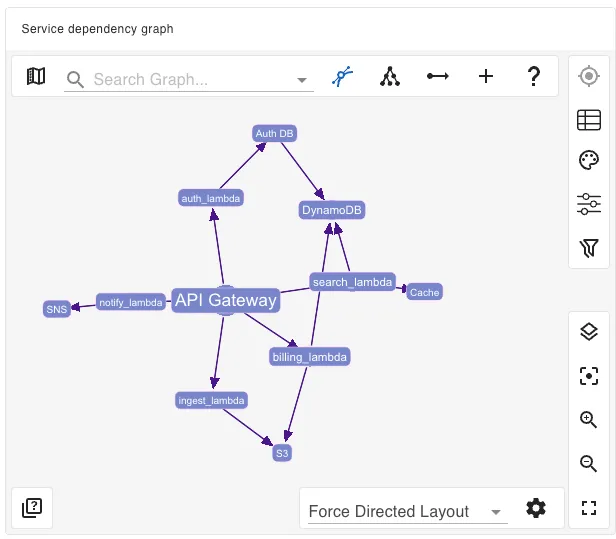
Task: Open the map overview icon
Action: (x=36, y=76)
